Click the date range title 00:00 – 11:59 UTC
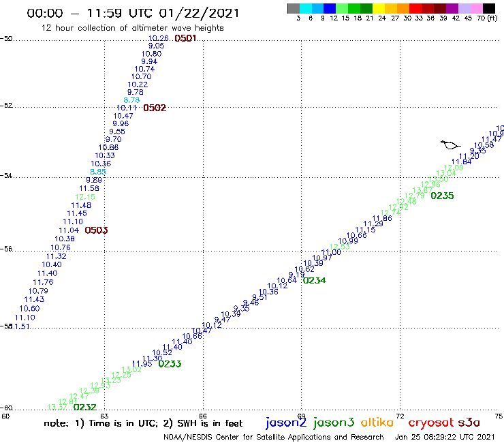 point(133,13)
